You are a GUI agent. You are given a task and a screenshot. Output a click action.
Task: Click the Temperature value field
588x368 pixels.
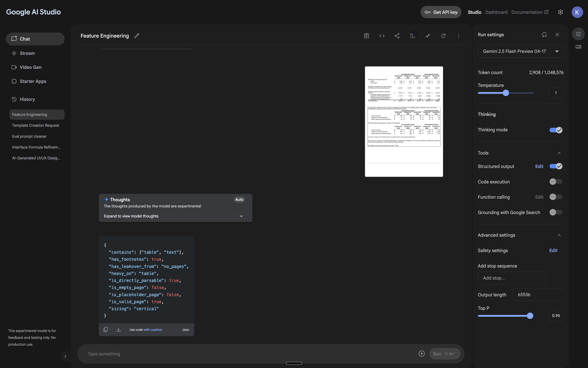[556, 93]
